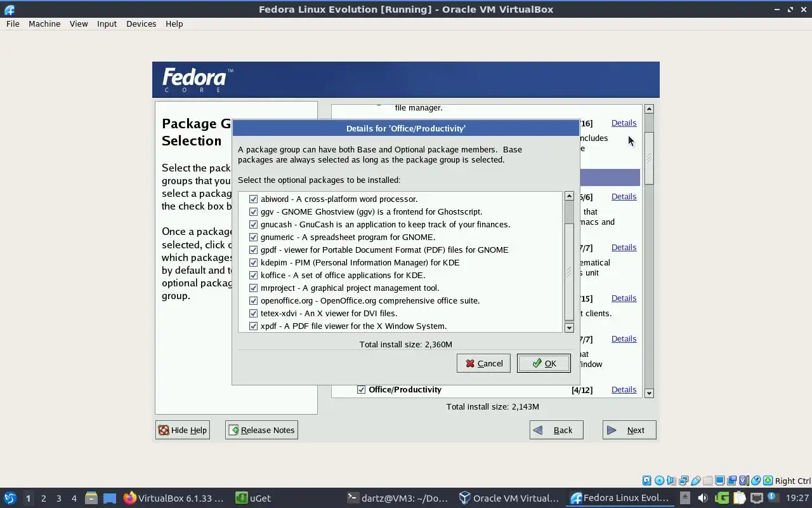Viewport: 812px width, 508px height.
Task: Switch to workspace 4
Action: coord(74,498)
